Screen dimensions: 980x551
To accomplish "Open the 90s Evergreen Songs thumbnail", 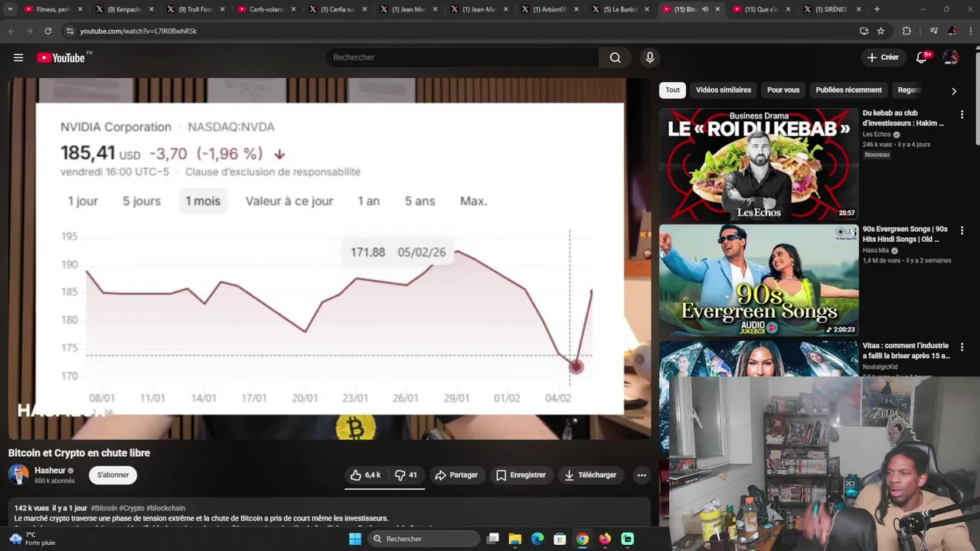I will [x=759, y=280].
